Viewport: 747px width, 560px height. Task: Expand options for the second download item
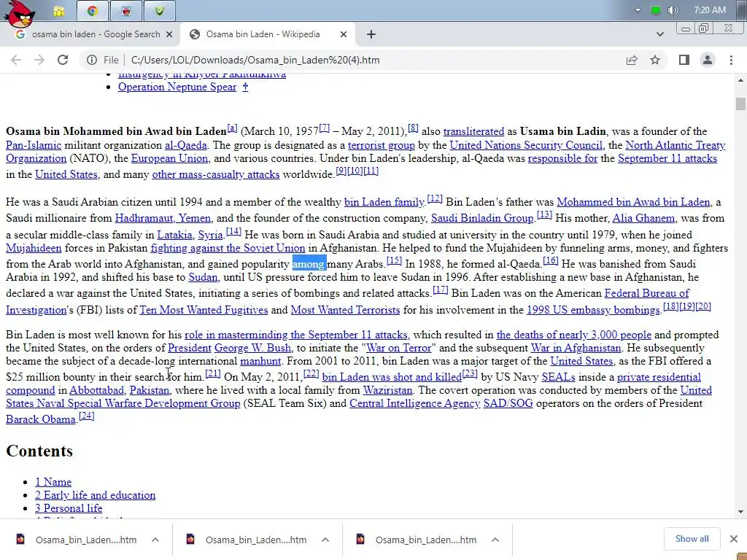point(325,540)
